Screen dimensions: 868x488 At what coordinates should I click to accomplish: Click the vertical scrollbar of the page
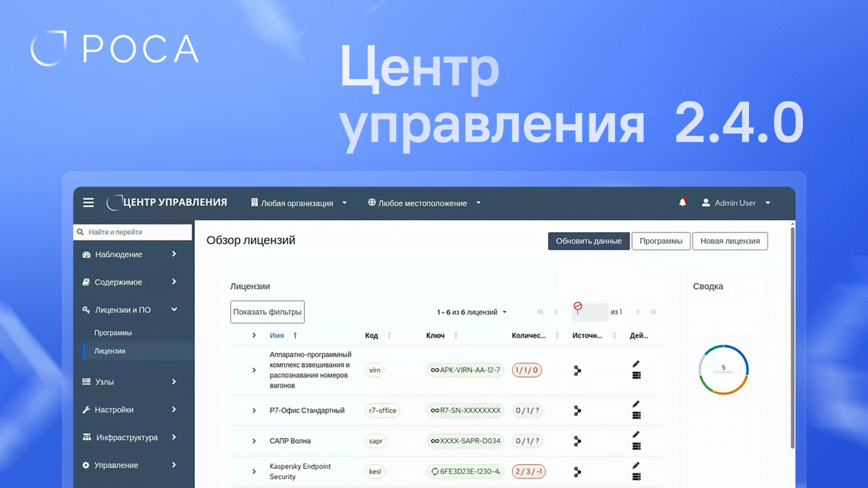[x=792, y=337]
